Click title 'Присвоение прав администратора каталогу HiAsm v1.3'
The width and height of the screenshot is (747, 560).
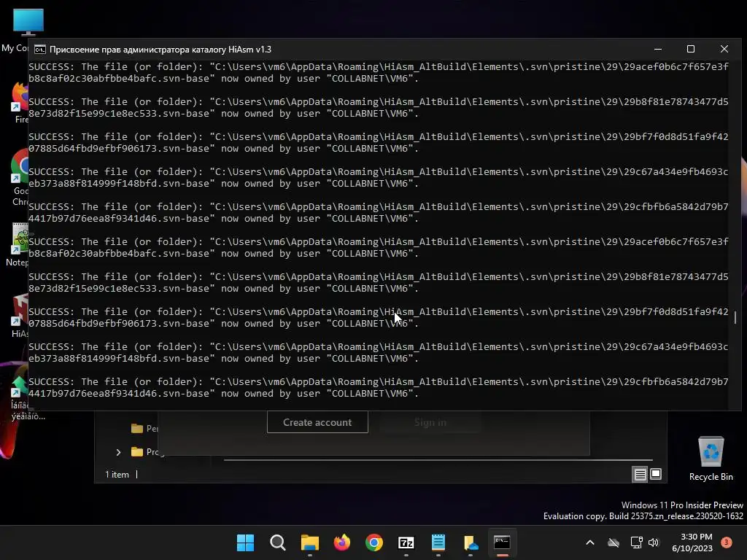(x=160, y=50)
